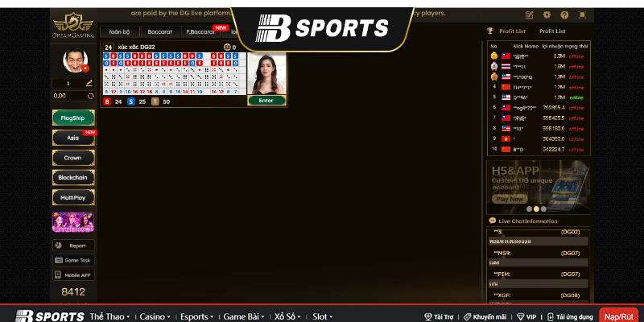Click the user avatar picture
This screenshot has width=644, height=322.
tap(76, 60)
